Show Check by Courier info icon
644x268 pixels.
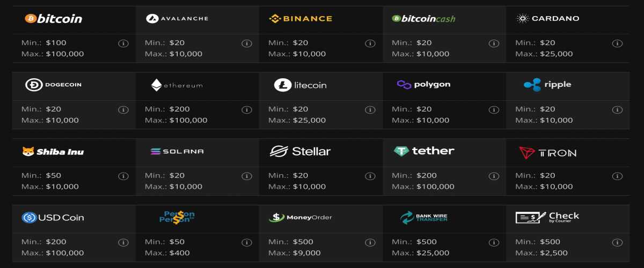click(617, 243)
